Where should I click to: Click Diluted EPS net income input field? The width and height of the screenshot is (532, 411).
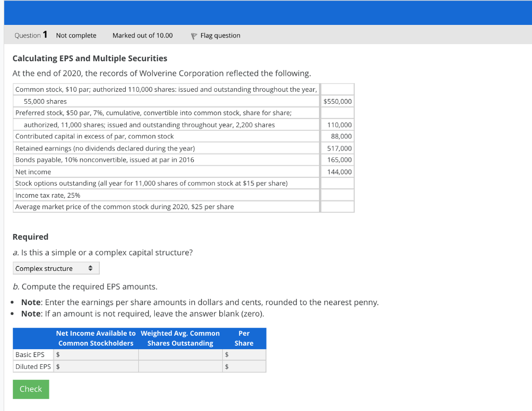[96, 366]
